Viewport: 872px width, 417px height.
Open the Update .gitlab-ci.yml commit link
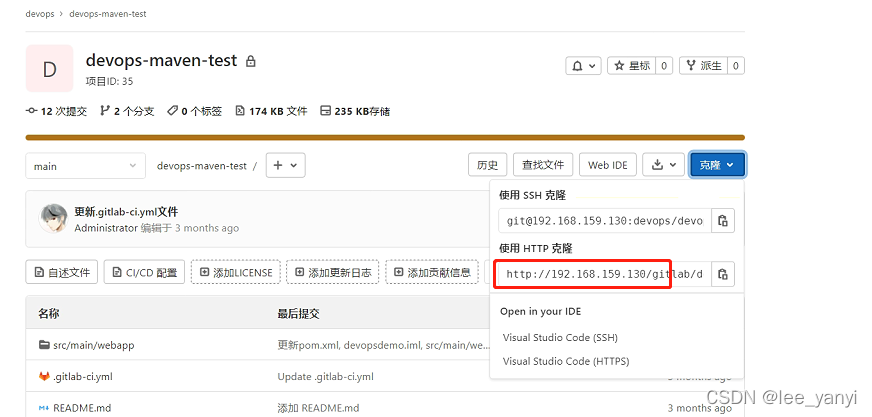(x=325, y=376)
